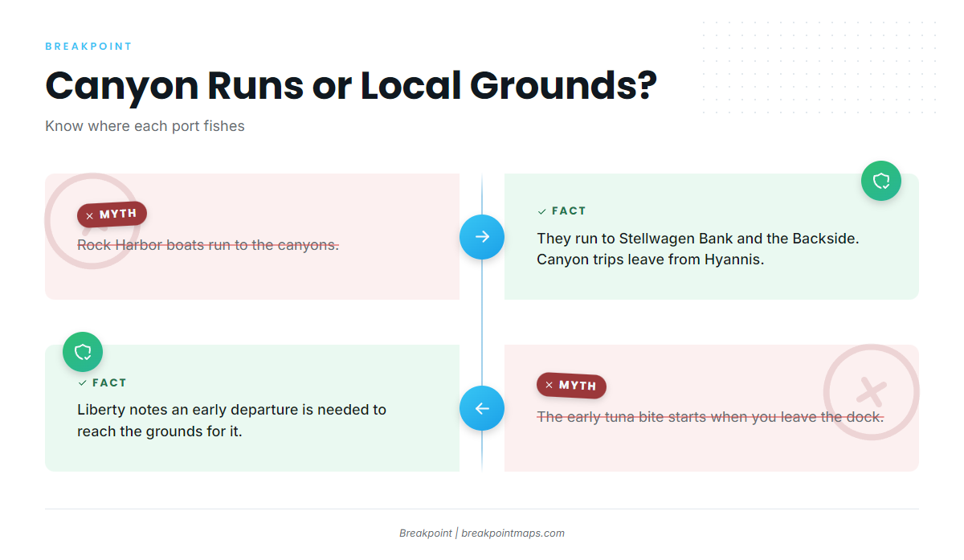Click the text "Liberty notes an early departure is needed to"
This screenshot has height=560, width=964.
pos(232,410)
